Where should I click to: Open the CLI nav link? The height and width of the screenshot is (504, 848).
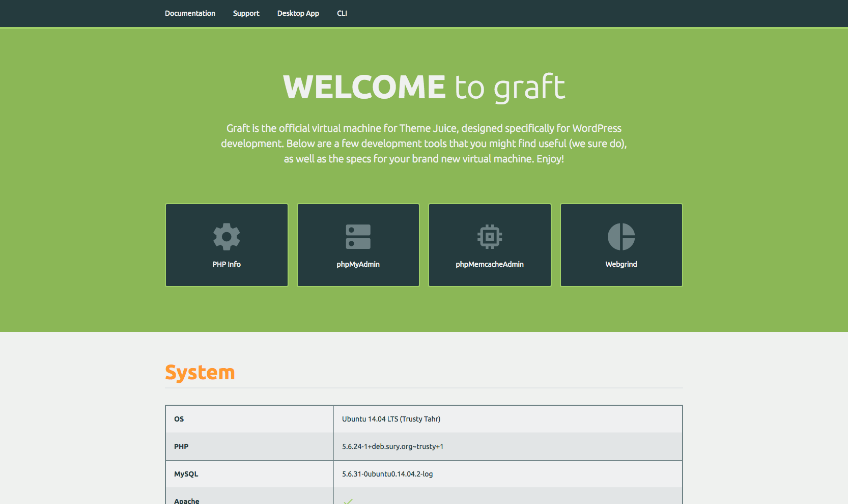coord(342,13)
